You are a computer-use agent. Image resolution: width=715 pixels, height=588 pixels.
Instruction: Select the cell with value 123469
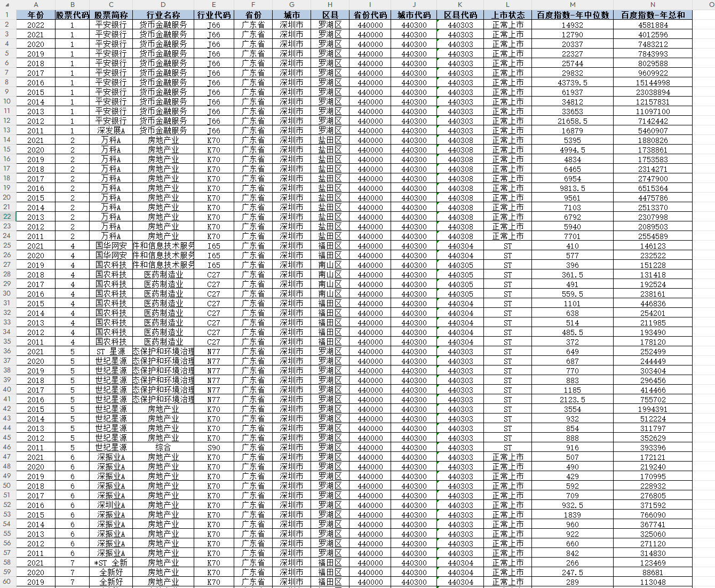click(x=653, y=563)
